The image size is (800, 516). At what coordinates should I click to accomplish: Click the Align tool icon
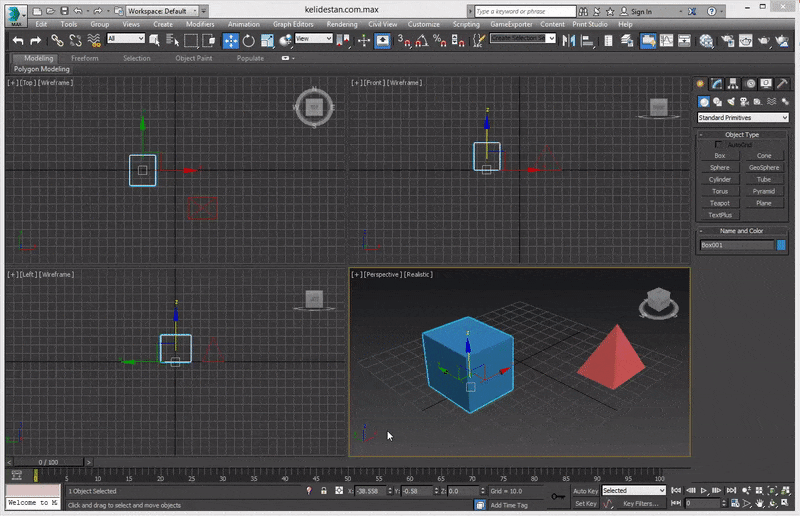587,41
